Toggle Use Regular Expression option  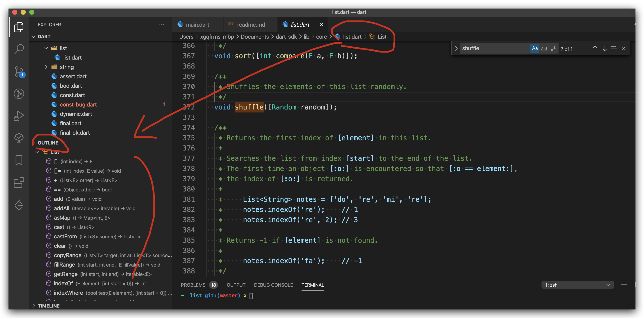point(553,49)
